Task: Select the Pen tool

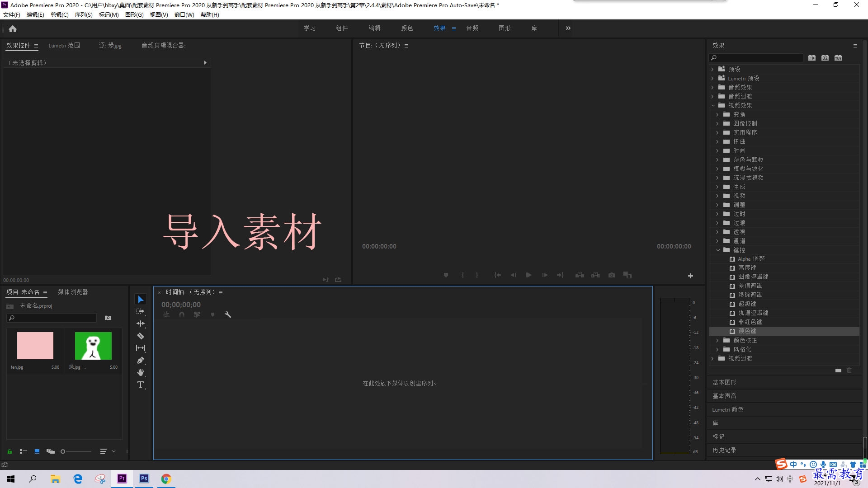Action: [141, 360]
